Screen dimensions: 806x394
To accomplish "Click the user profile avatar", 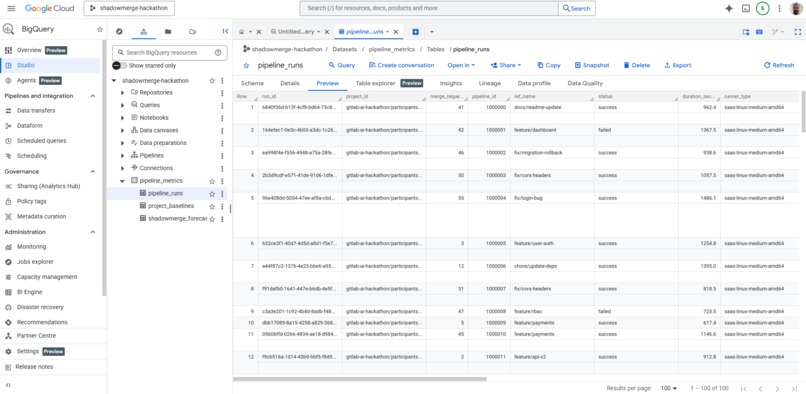I will [796, 8].
